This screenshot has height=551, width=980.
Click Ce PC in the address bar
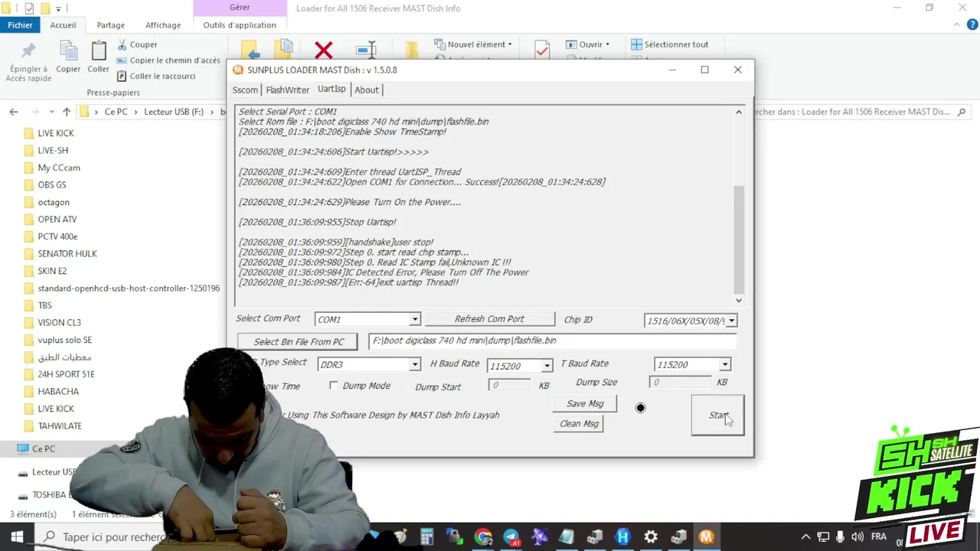[x=116, y=112]
